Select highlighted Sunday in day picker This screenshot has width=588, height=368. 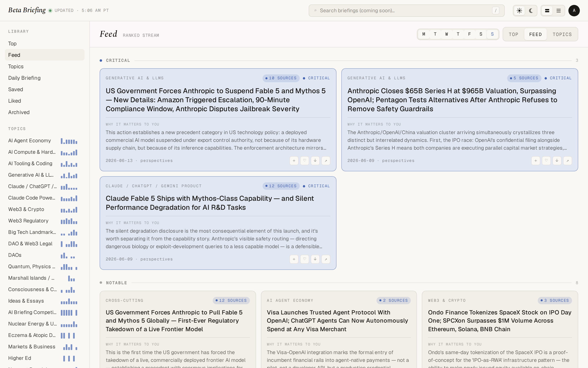click(492, 34)
